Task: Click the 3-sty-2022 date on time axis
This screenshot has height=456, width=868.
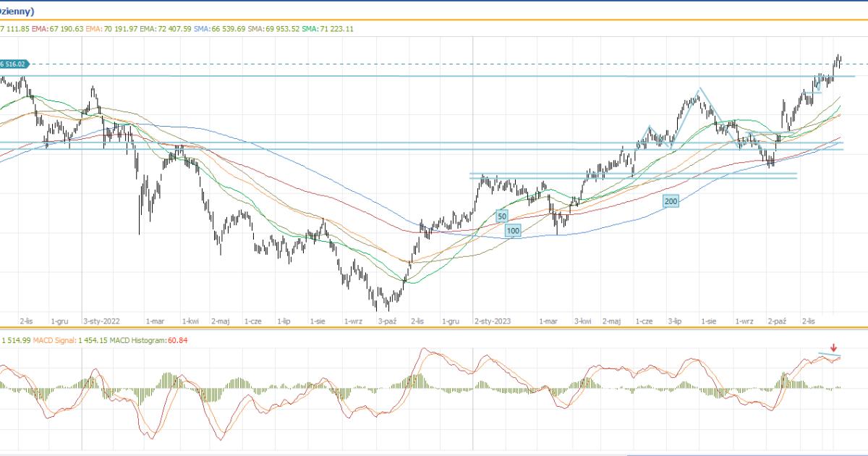Action: (x=101, y=320)
